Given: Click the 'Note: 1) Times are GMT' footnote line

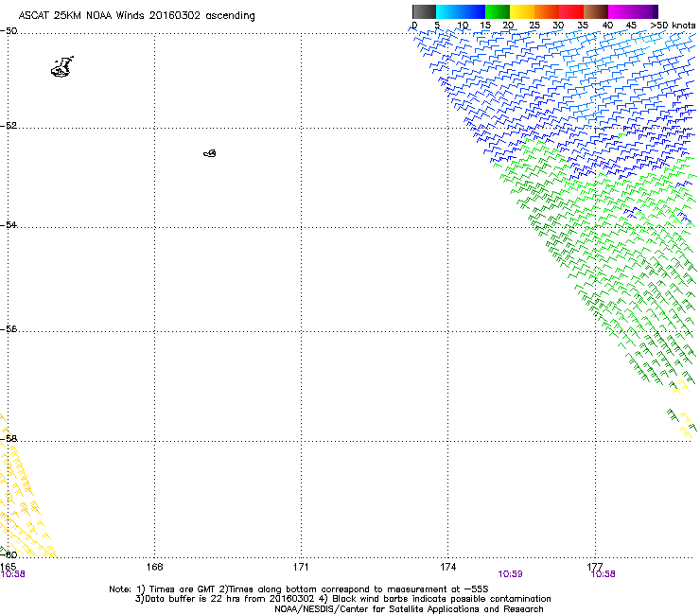Looking at the screenshot, I should tap(299, 589).
